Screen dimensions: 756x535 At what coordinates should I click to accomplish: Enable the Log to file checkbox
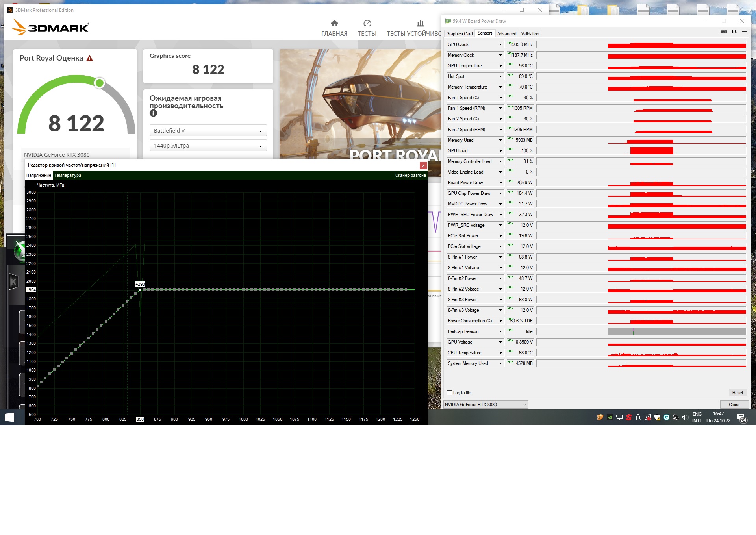[x=449, y=393]
